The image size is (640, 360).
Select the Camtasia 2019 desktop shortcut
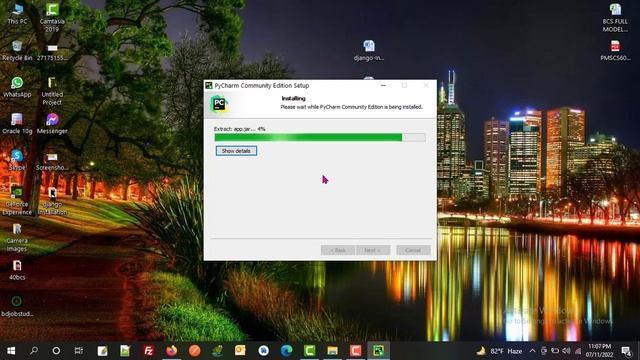click(52, 17)
